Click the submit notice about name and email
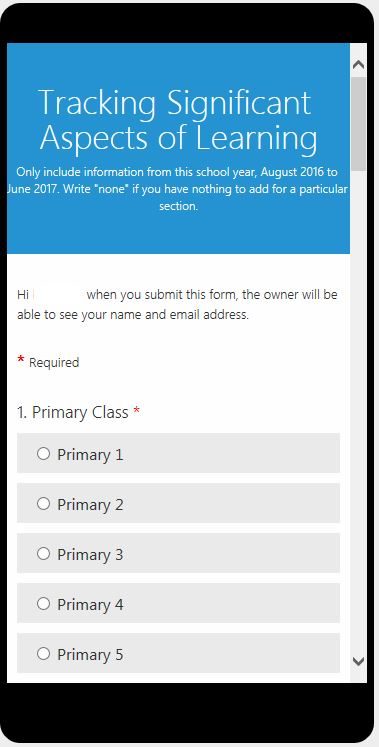Screen dimensions: 379x747 (x=177, y=304)
